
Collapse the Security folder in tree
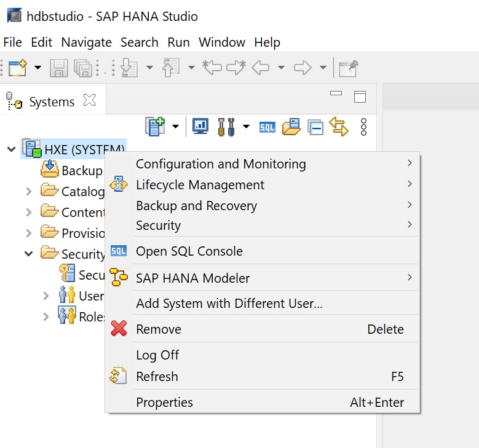[x=29, y=253]
